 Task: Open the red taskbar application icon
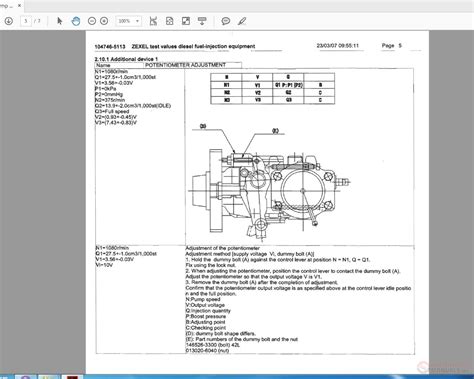[72, 377]
